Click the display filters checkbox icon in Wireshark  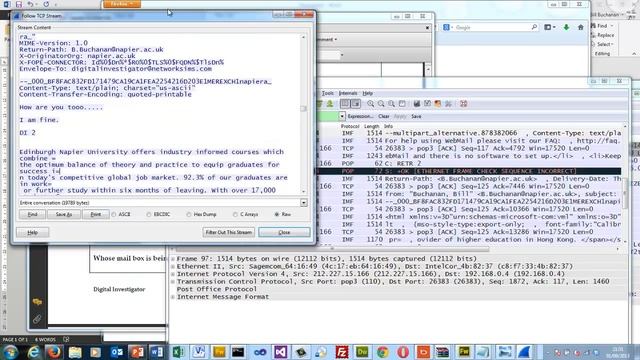427,104
